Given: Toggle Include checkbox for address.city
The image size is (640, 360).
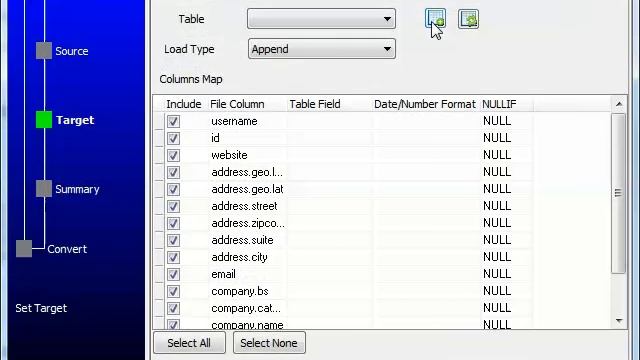Looking at the screenshot, I should pos(173,258).
